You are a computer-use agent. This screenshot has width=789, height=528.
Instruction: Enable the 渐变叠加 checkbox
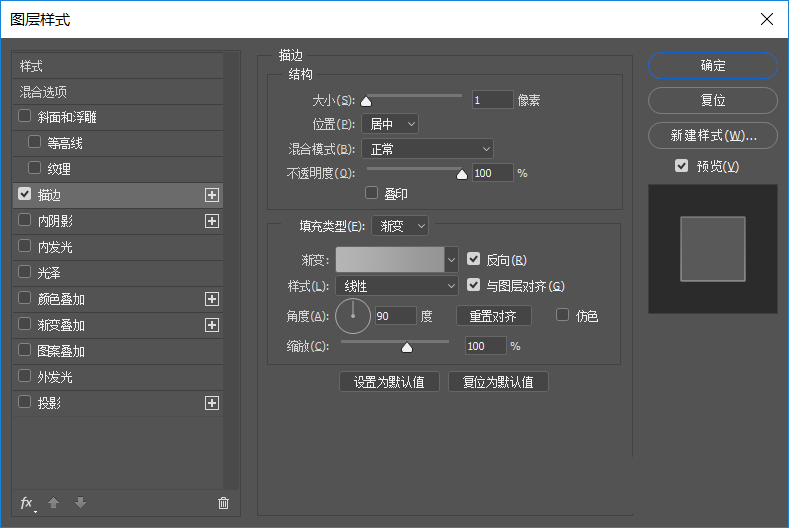[x=24, y=324]
